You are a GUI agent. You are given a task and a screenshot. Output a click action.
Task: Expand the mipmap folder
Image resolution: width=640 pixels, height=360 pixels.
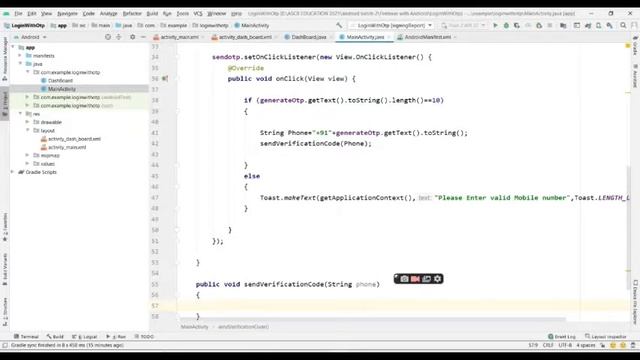click(28, 155)
